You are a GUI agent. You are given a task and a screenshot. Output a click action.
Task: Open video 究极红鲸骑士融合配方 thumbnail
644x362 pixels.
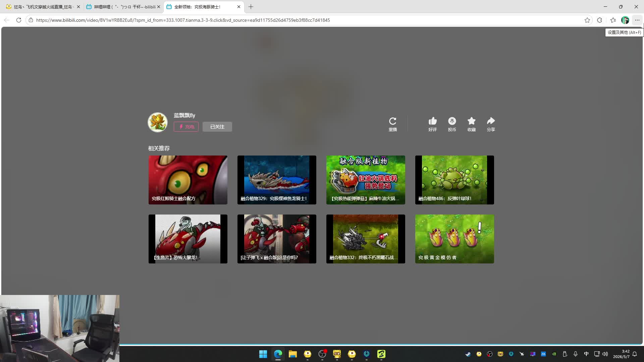pyautogui.click(x=188, y=180)
